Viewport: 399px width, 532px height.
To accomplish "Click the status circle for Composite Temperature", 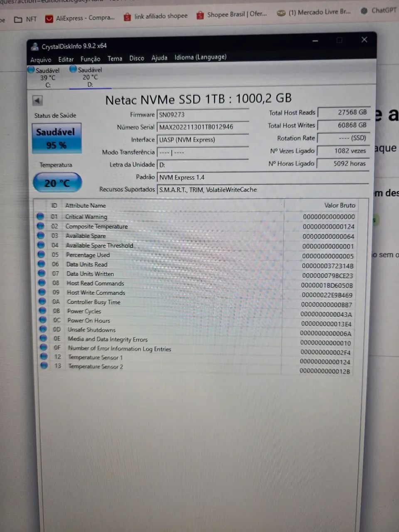I will pyautogui.click(x=40, y=226).
